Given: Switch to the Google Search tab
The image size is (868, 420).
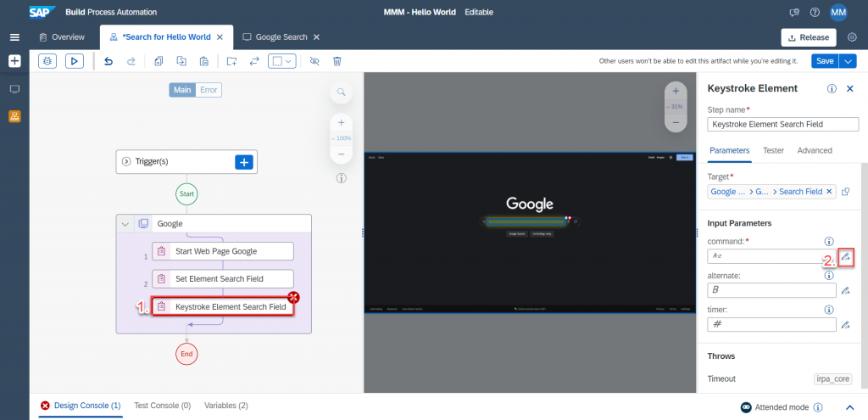Looking at the screenshot, I should coord(275,37).
